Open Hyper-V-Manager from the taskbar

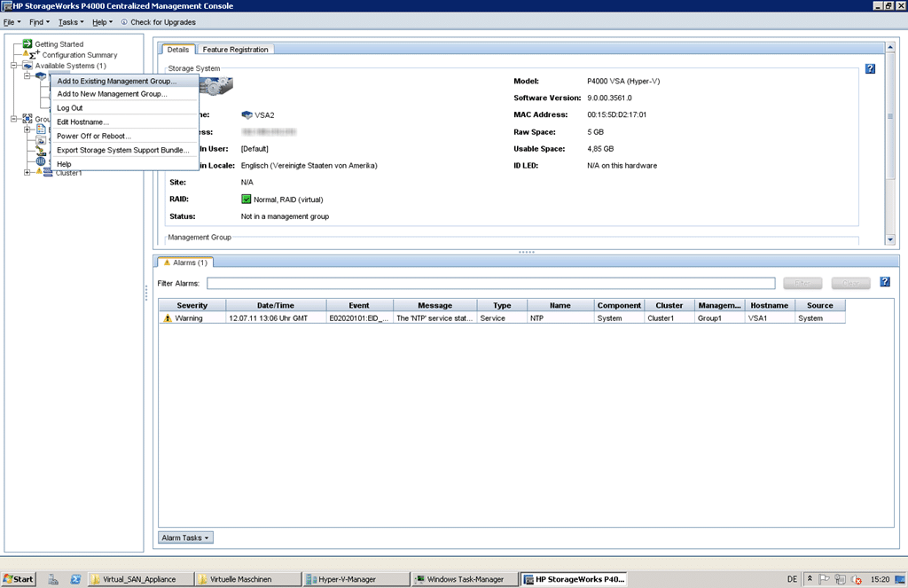(356, 579)
